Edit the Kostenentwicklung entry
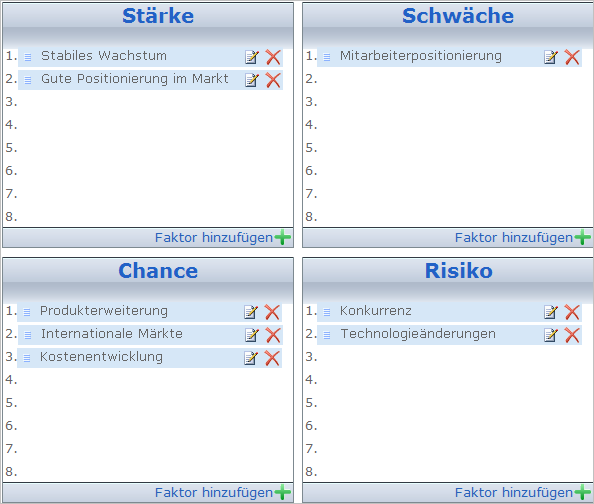 pos(251,358)
